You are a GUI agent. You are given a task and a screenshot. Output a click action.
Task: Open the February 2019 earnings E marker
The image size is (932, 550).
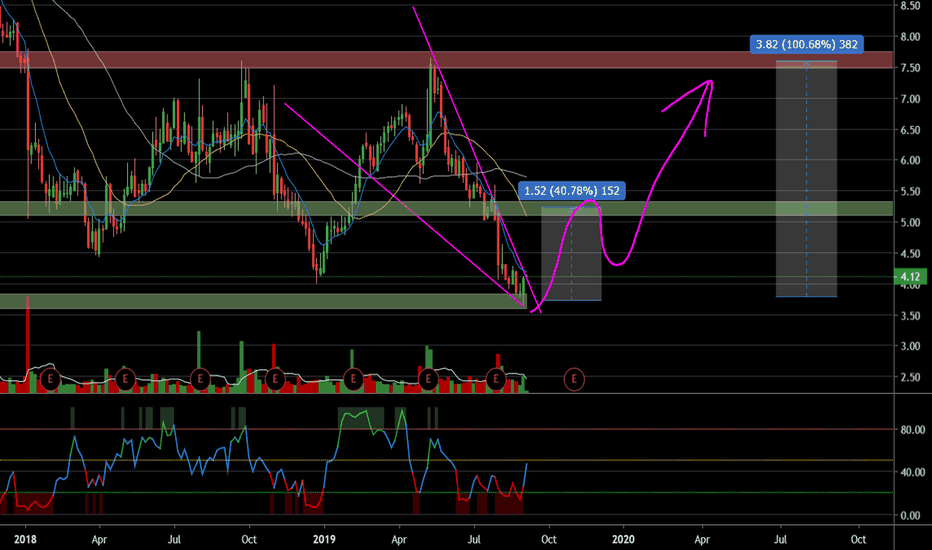coord(354,379)
